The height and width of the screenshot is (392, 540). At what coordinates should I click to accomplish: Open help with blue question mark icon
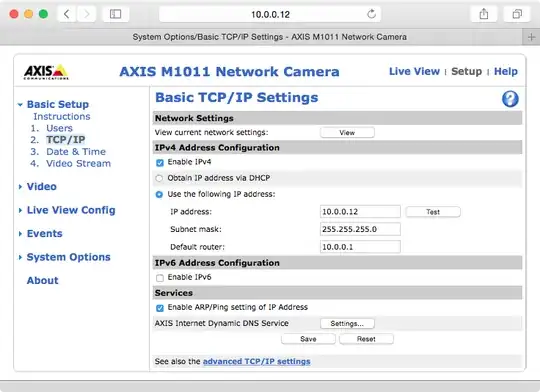pos(510,99)
